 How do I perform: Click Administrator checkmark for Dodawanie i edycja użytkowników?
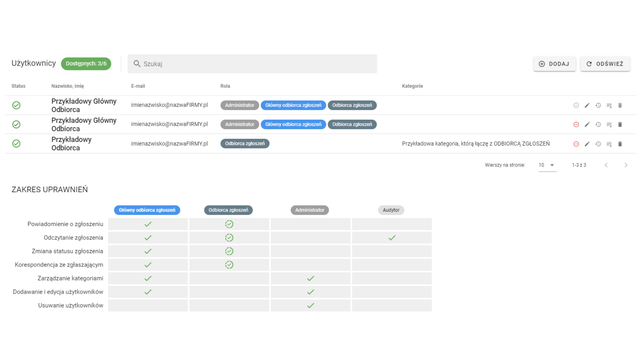pyautogui.click(x=311, y=292)
